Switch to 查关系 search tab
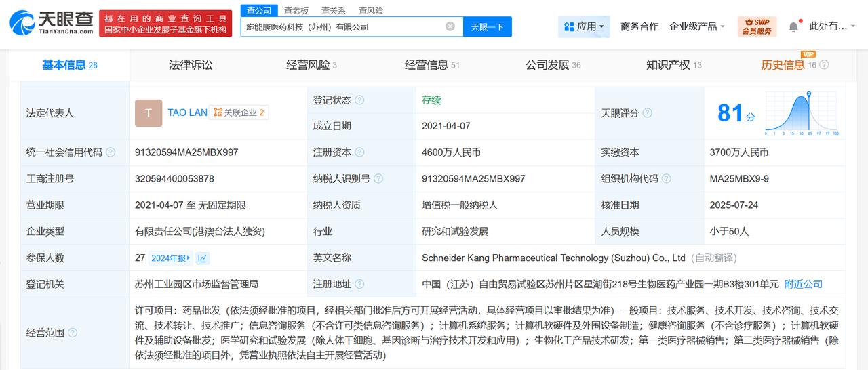868x370 pixels. tap(334, 10)
